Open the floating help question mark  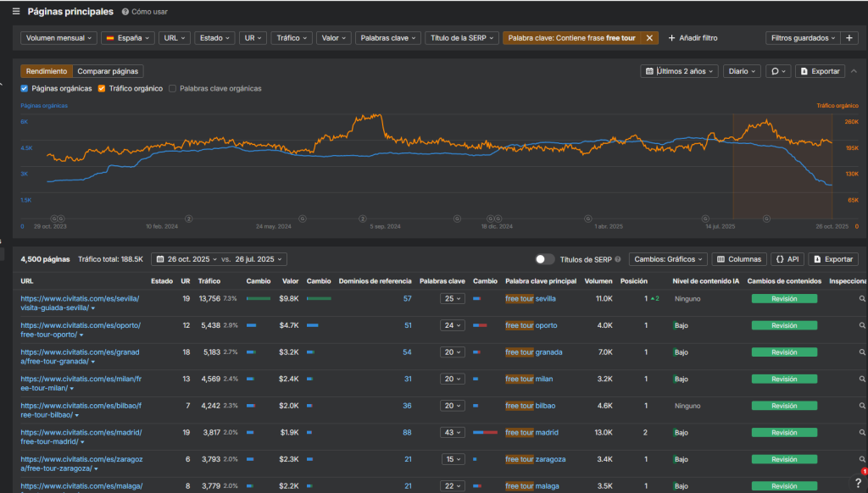(858, 482)
